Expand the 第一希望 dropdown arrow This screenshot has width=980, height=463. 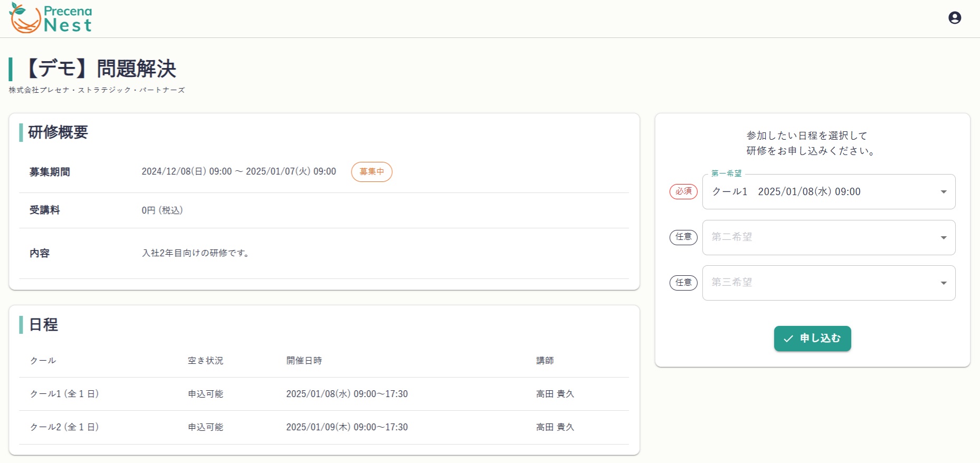coord(944,192)
